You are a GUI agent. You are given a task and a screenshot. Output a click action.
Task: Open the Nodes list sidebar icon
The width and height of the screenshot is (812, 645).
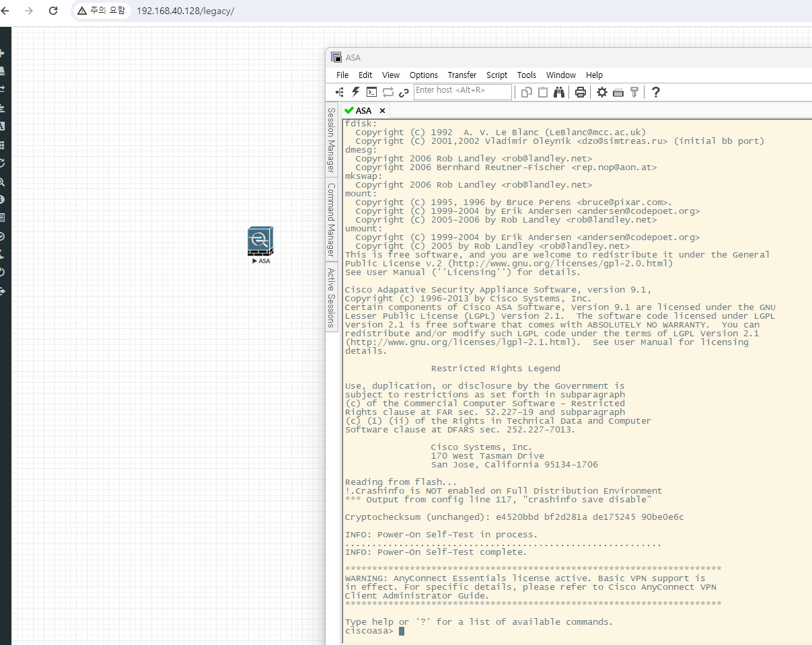coord(2,71)
